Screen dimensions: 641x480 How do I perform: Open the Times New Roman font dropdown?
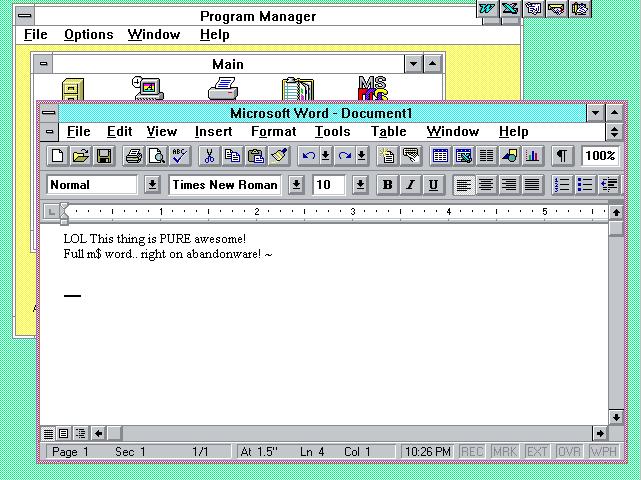pos(296,185)
